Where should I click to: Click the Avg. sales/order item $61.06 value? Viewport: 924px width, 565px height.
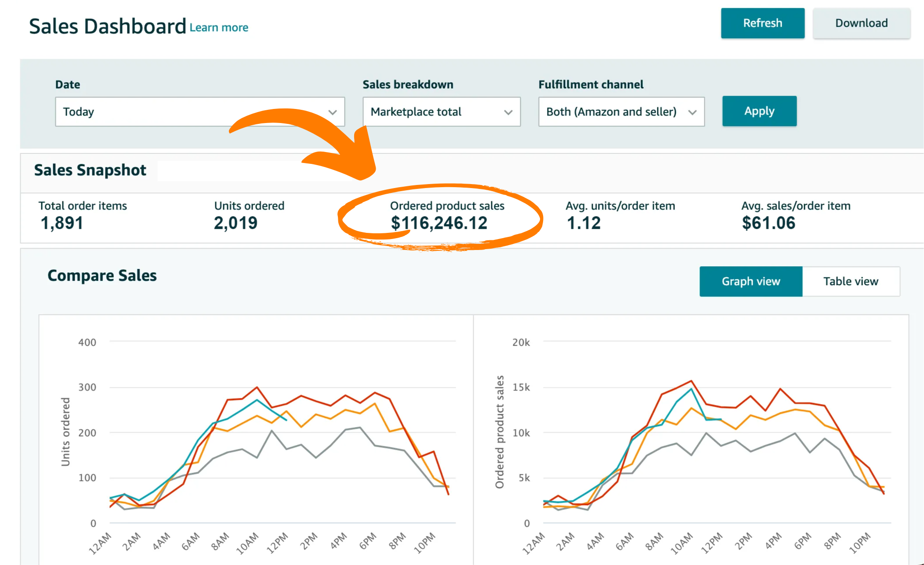(768, 223)
